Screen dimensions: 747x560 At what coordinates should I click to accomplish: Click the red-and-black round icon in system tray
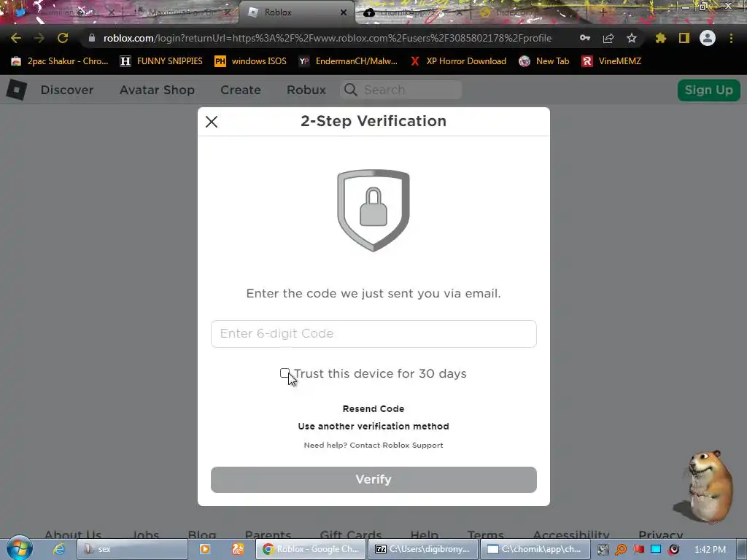[673, 550]
